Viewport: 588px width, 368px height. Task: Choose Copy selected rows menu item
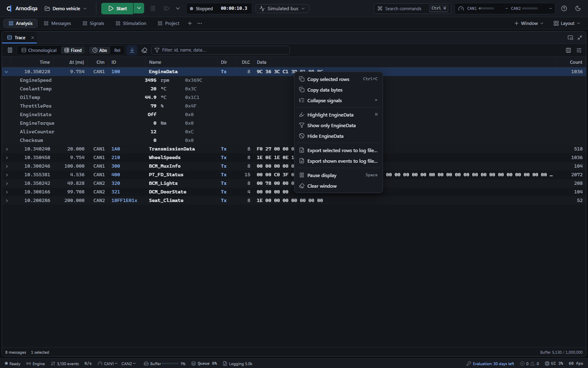pyautogui.click(x=338, y=79)
